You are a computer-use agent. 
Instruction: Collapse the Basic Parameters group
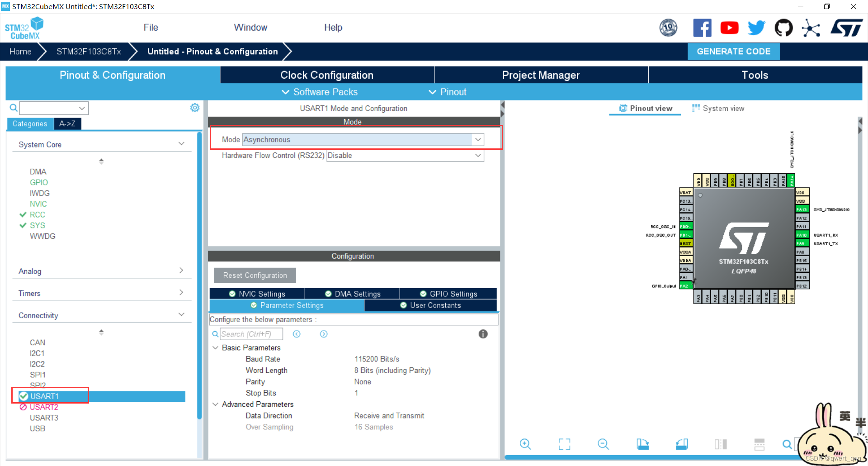tap(216, 347)
